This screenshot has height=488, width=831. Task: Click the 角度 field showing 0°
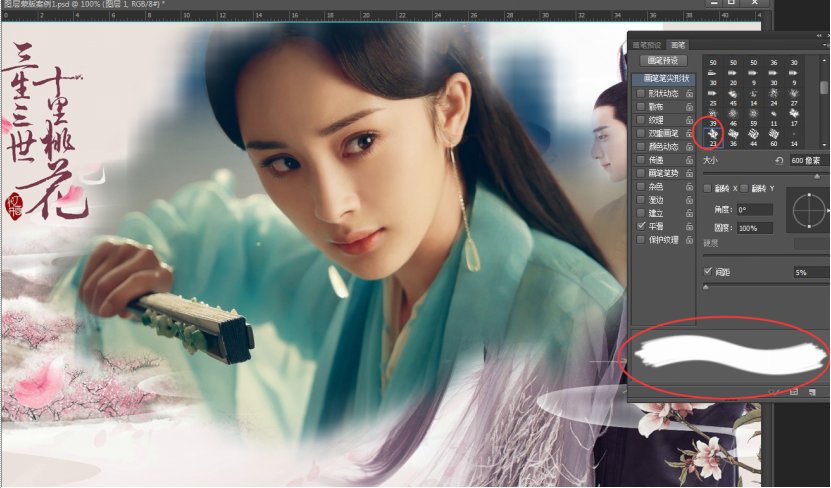coord(755,210)
